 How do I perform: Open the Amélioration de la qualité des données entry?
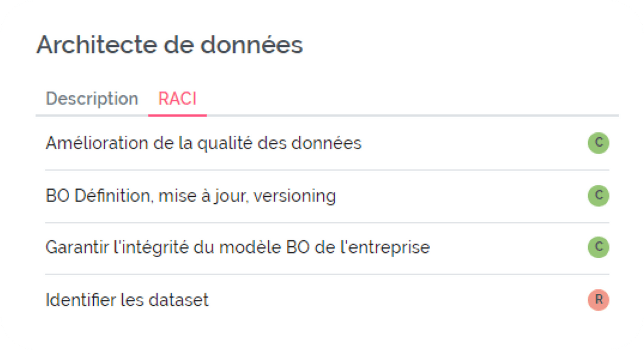pos(204,143)
